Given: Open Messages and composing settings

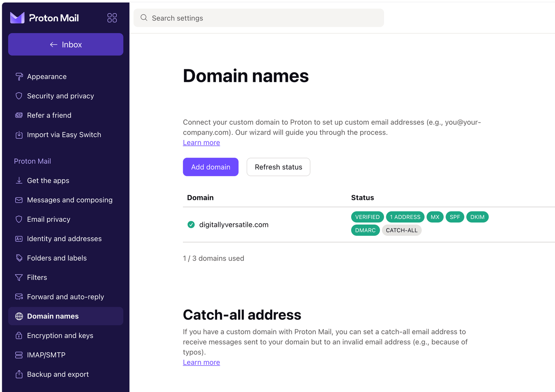Looking at the screenshot, I should coord(70,200).
